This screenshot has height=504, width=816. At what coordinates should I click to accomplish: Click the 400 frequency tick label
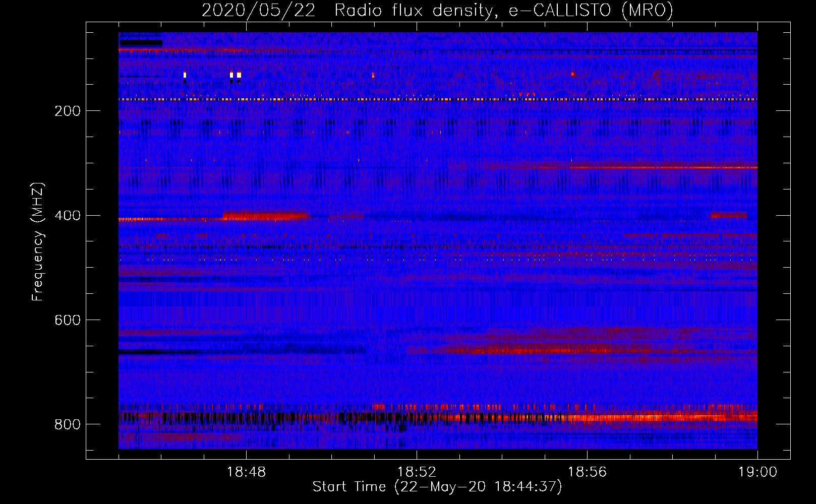click(x=68, y=216)
